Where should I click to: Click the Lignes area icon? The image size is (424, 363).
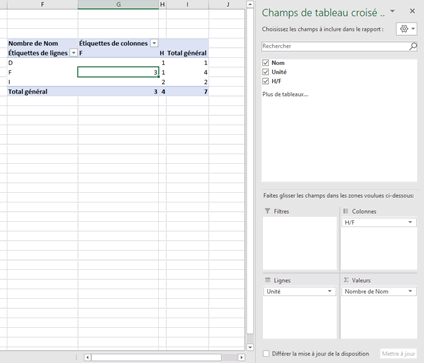click(x=267, y=280)
